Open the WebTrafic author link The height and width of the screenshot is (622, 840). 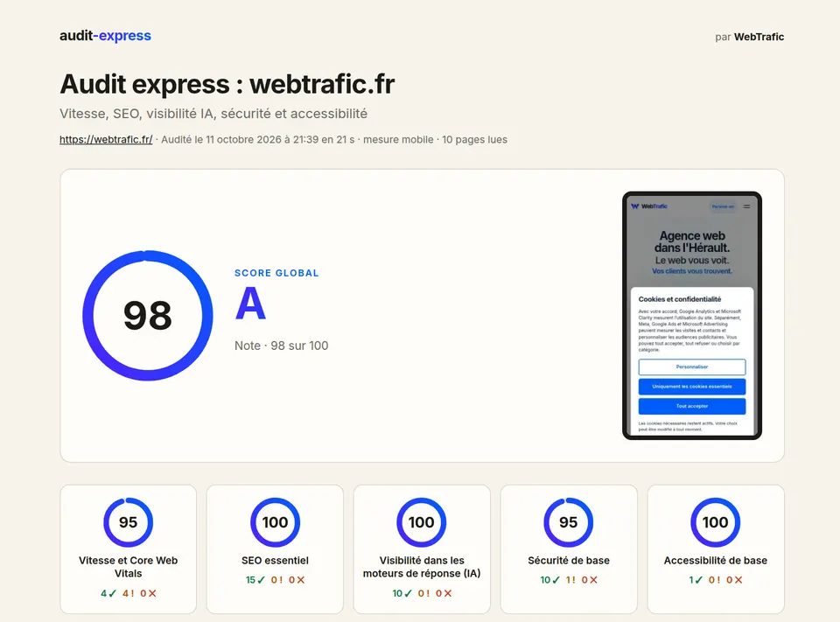[x=759, y=37]
